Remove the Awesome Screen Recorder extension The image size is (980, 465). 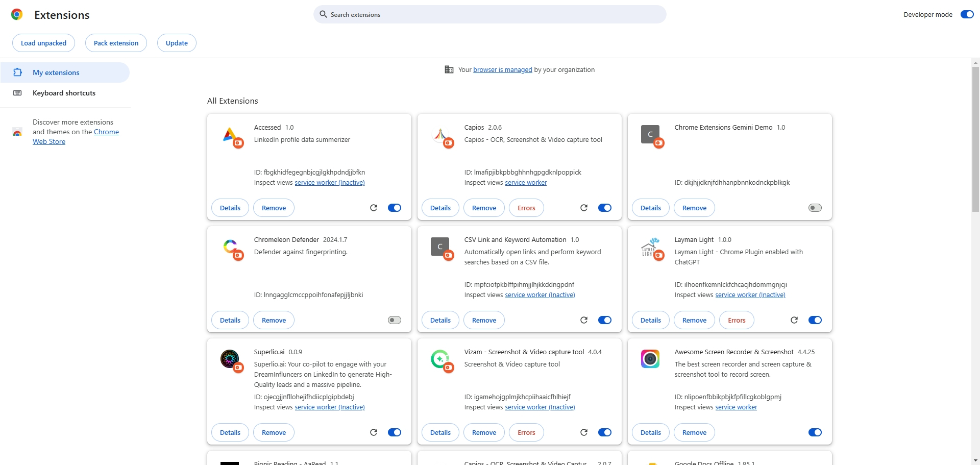[x=694, y=432]
